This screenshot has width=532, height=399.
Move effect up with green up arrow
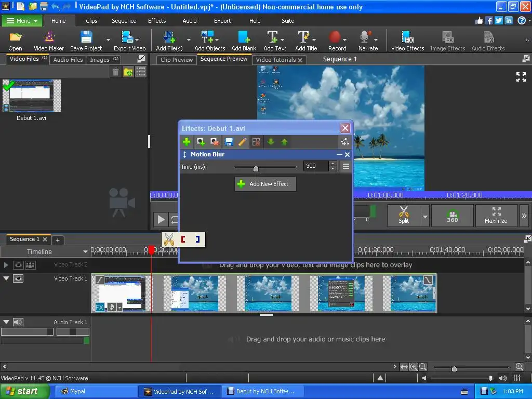(284, 142)
